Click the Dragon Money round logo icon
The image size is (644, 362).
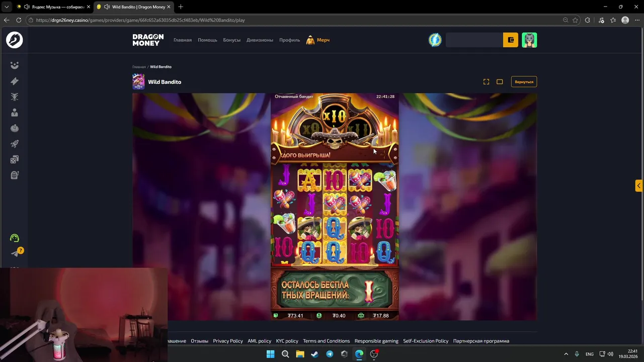coord(14,40)
